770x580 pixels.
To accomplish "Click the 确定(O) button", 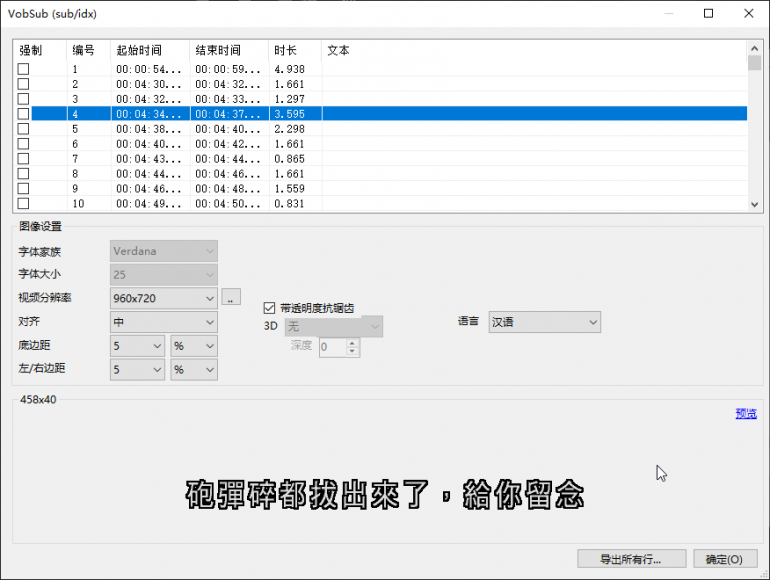I will 725,559.
